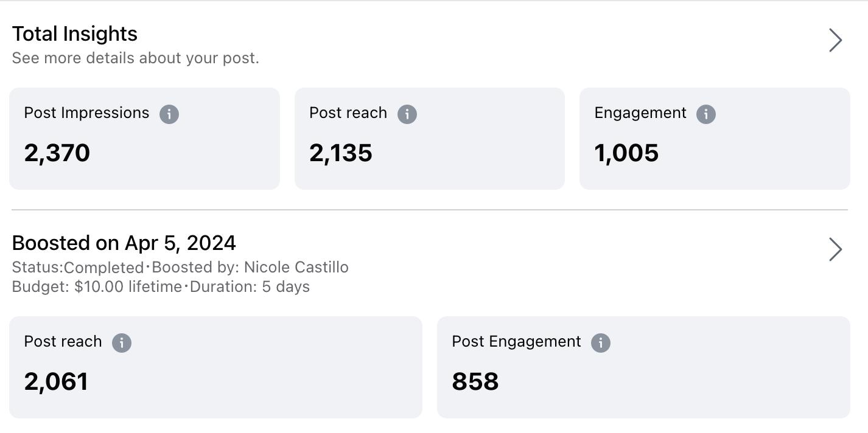Click the 1,005 engagement figure
Screen dimensions: 868x433
point(626,153)
